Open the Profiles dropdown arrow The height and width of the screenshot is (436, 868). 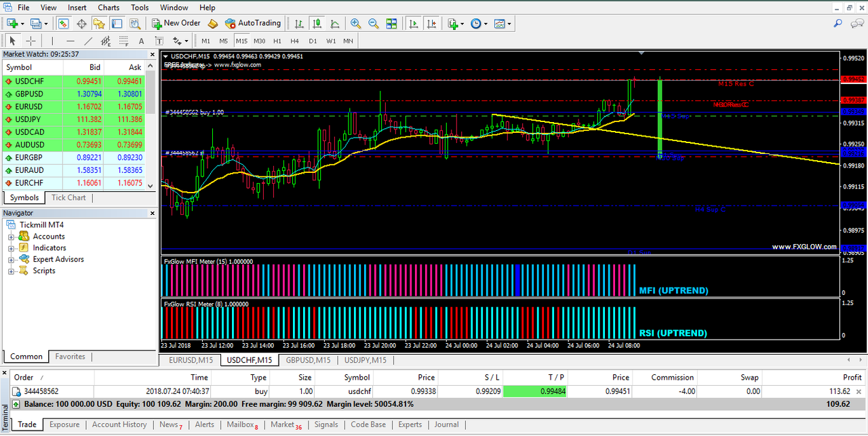[46, 23]
